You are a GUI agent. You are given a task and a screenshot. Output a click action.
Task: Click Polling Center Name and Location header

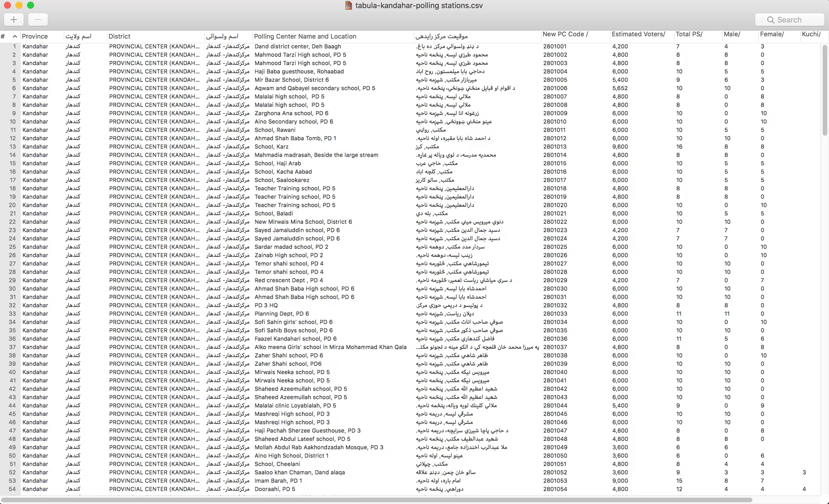point(305,36)
